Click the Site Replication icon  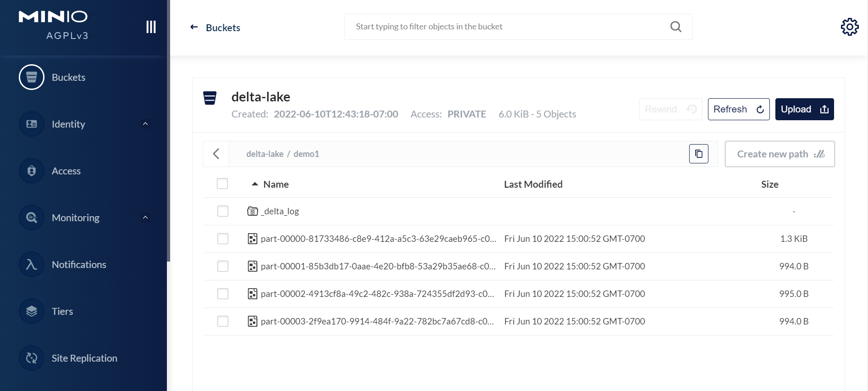point(32,358)
